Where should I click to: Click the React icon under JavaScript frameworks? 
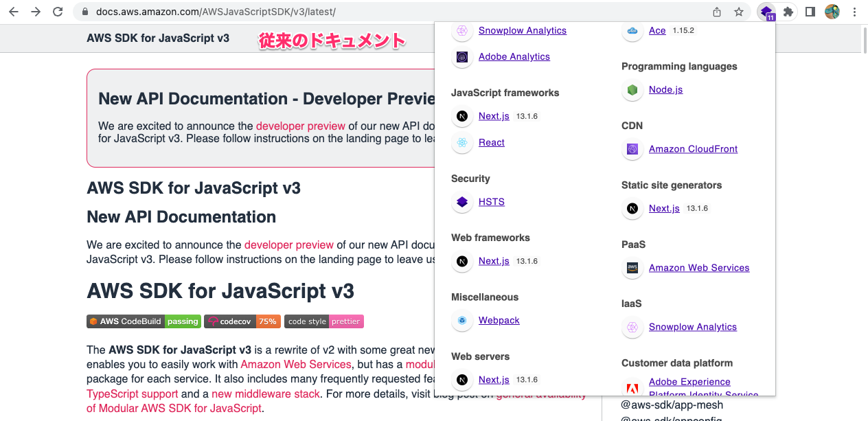pyautogui.click(x=461, y=142)
